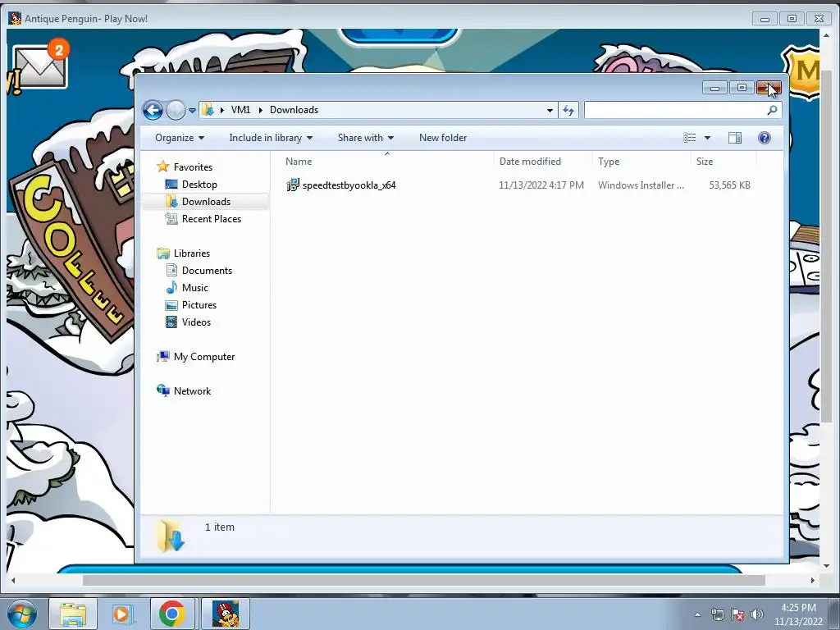Click the Downloads folder icon in details pane
The width and height of the screenshot is (840, 630).
(x=171, y=535)
